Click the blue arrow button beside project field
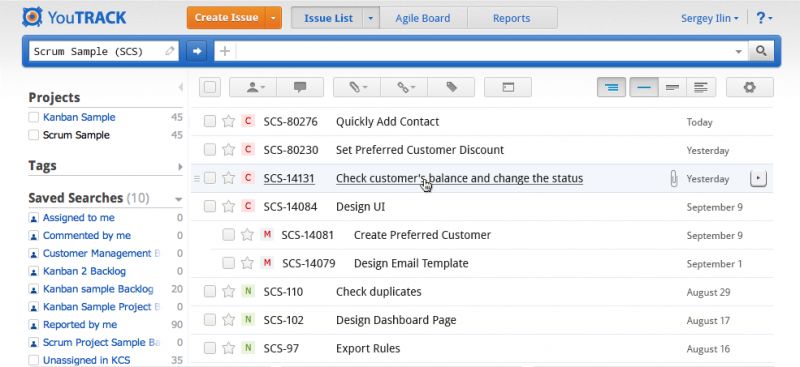This screenshot has width=800, height=367. click(196, 51)
